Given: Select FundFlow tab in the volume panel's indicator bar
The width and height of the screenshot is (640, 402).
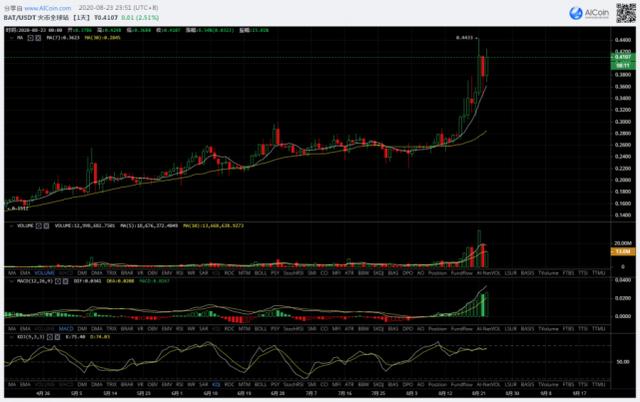Looking at the screenshot, I should pos(462,273).
